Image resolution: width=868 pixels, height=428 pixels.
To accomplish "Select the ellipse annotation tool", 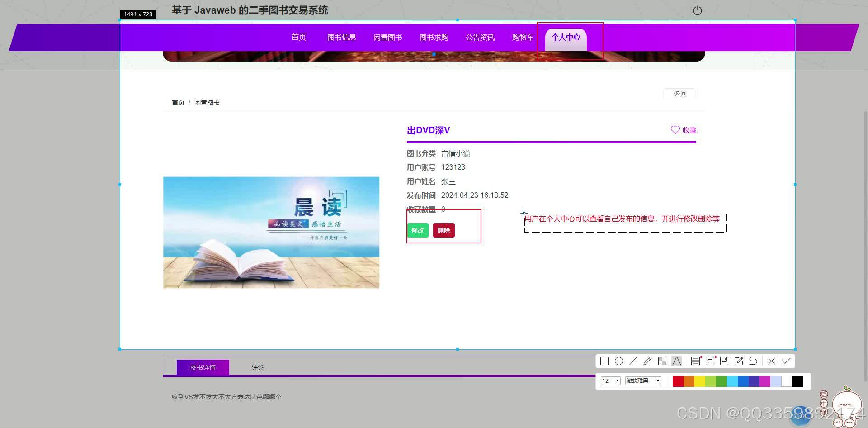I will click(x=619, y=361).
